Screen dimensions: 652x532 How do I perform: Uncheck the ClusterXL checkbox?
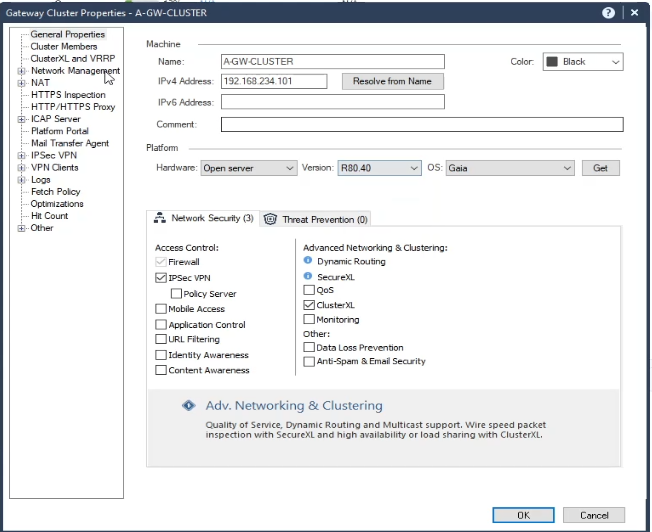coord(309,305)
